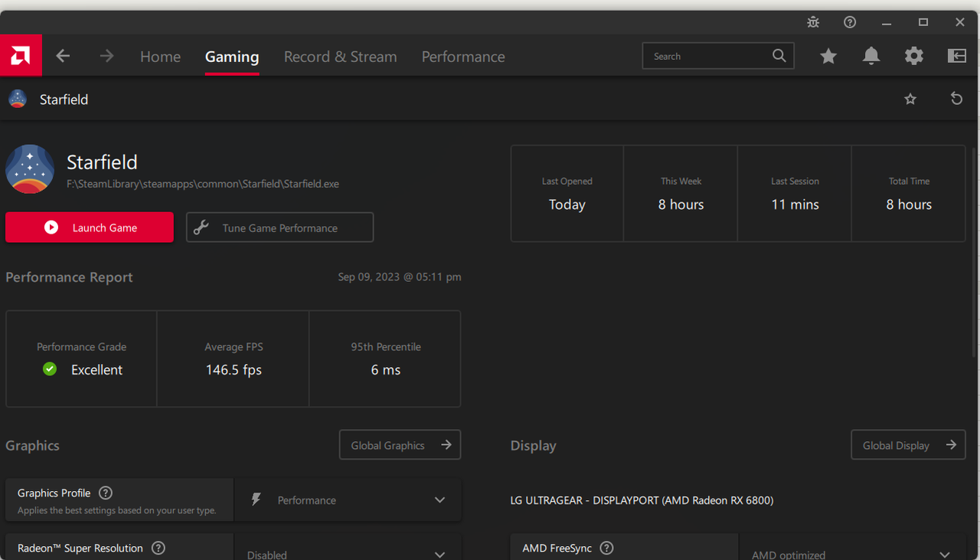Open favorites star in top bar
This screenshot has height=560, width=980.
tap(828, 56)
